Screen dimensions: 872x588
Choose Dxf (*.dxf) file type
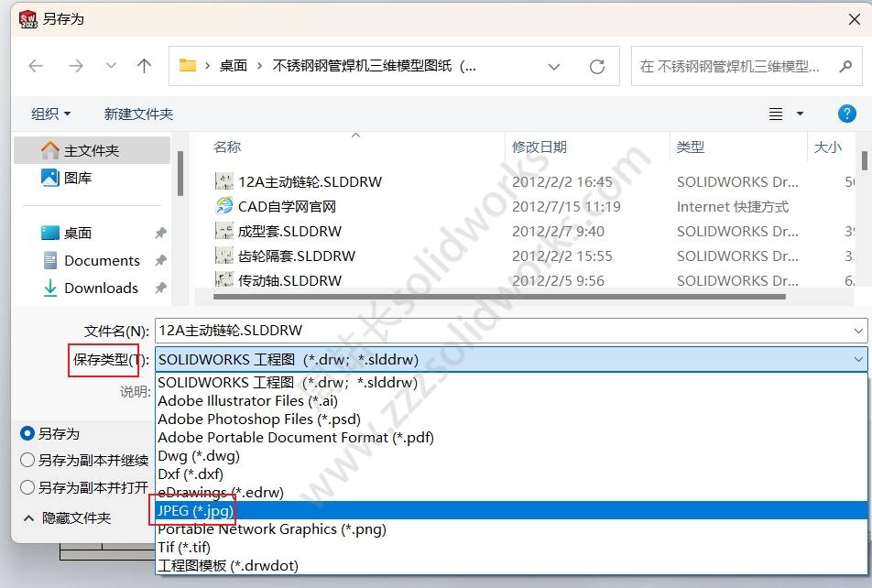coord(511,474)
